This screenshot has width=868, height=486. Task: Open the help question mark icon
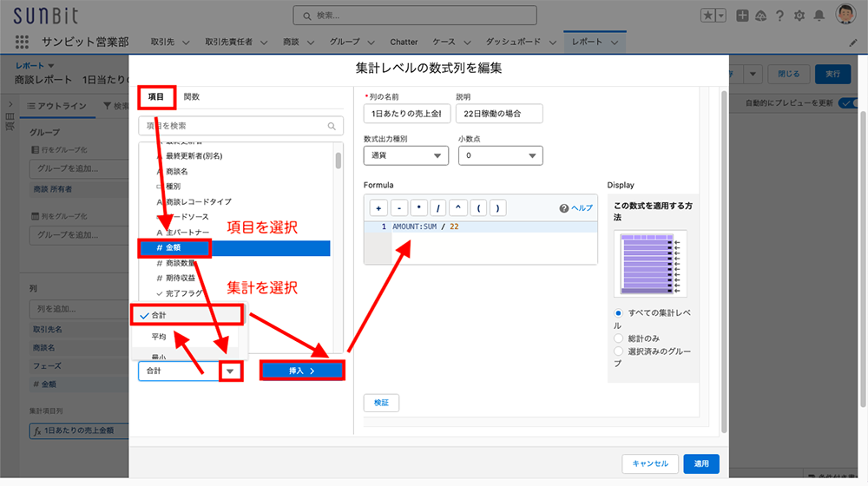779,16
